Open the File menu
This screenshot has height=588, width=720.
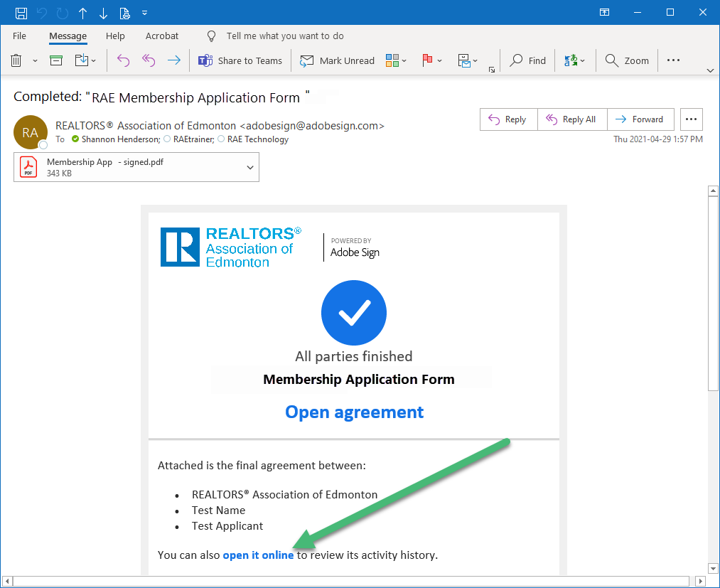[19, 36]
